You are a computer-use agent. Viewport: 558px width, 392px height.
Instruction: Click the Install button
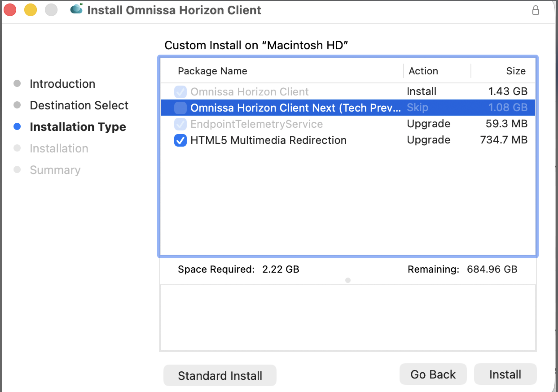pos(505,374)
